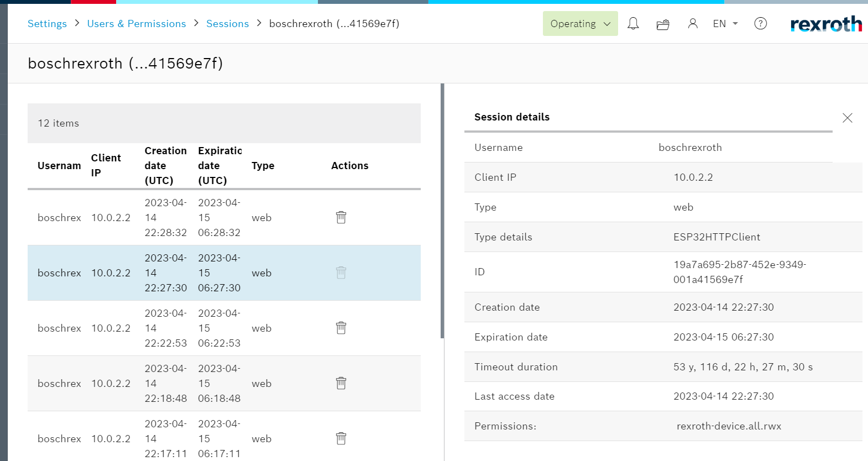Open the setup folder icon in header
868x461 pixels.
click(x=663, y=24)
